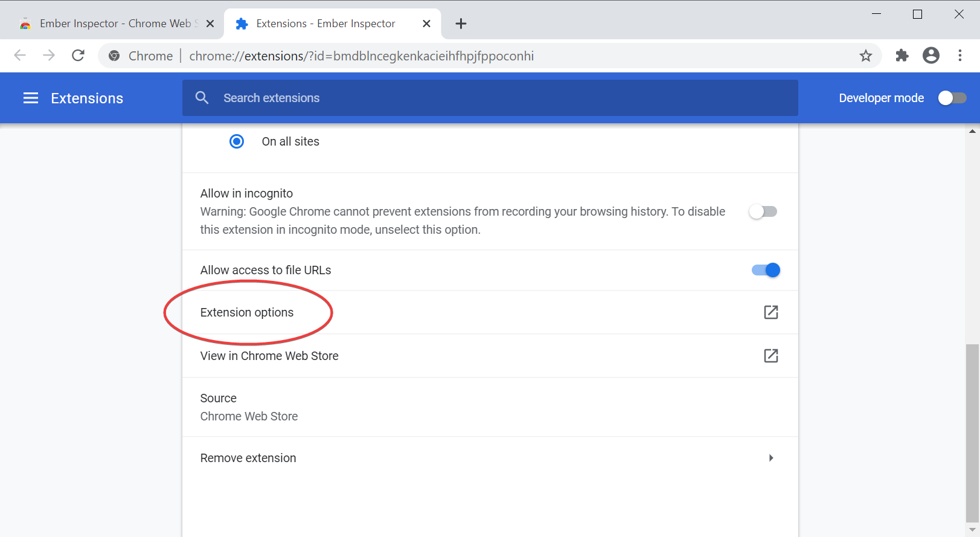Turn on Allow in incognito toggle
Image resolution: width=980 pixels, height=537 pixels.
[x=763, y=211]
